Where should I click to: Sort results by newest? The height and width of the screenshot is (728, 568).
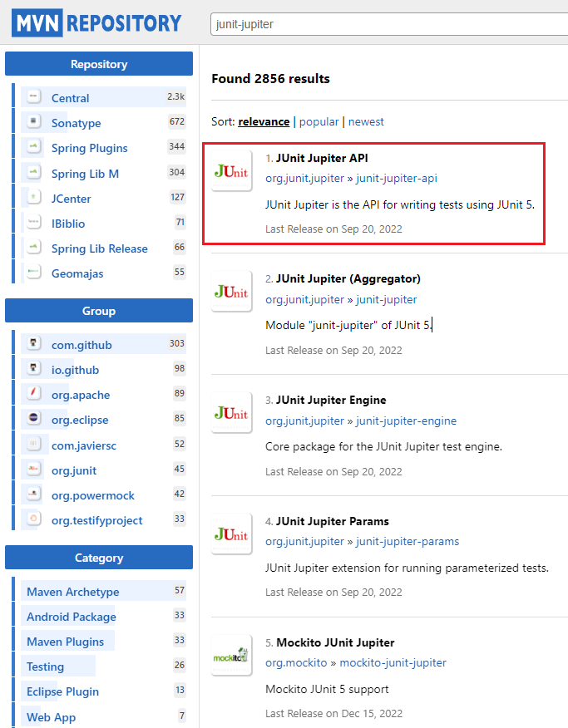(366, 121)
